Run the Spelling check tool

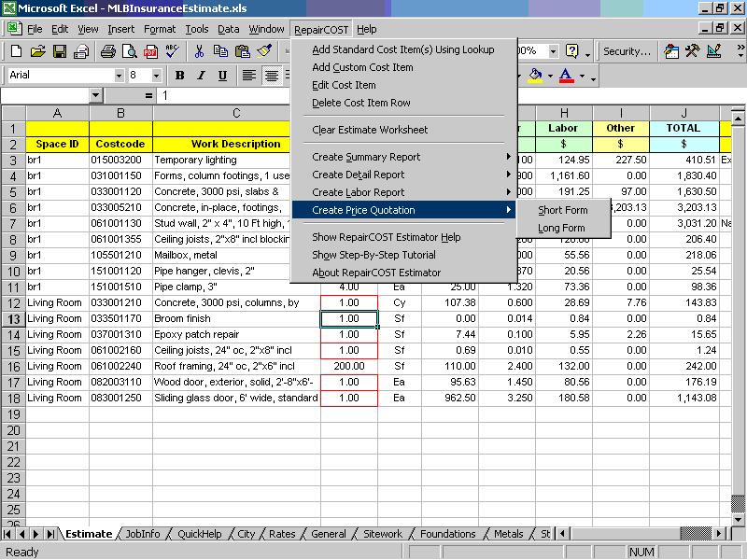click(172, 51)
